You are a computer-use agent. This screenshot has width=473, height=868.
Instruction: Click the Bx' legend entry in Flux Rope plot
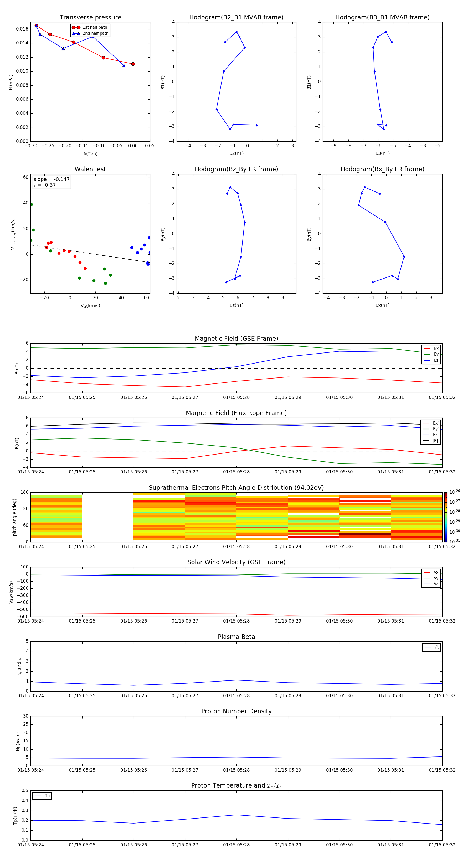click(431, 423)
